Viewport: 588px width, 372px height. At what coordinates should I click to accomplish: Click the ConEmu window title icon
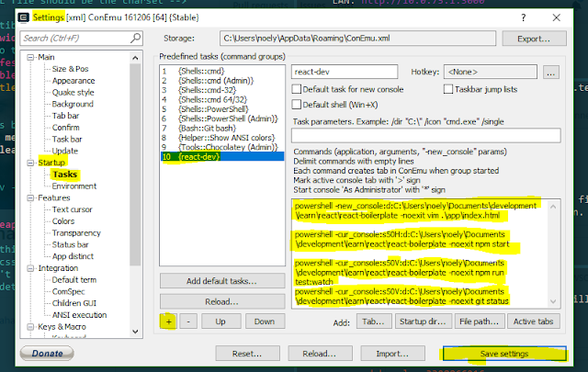pos(24,17)
